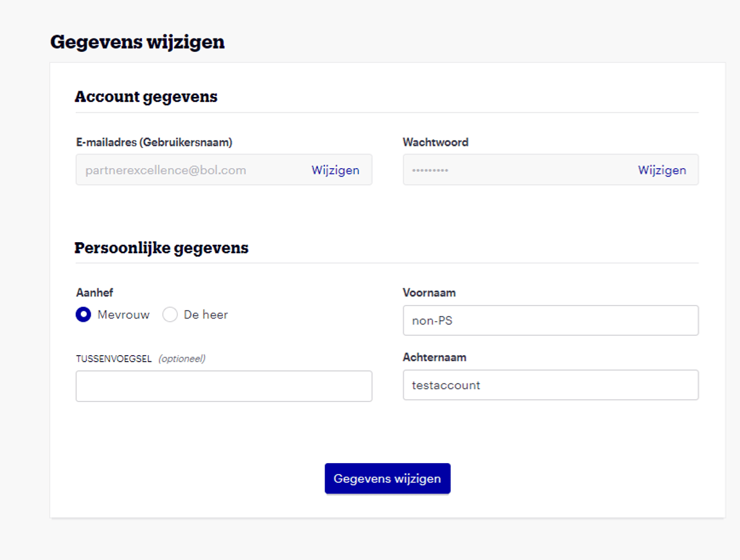Screen dimensions: 740x560
Task: Click the Aanhef label
Action: (x=94, y=292)
